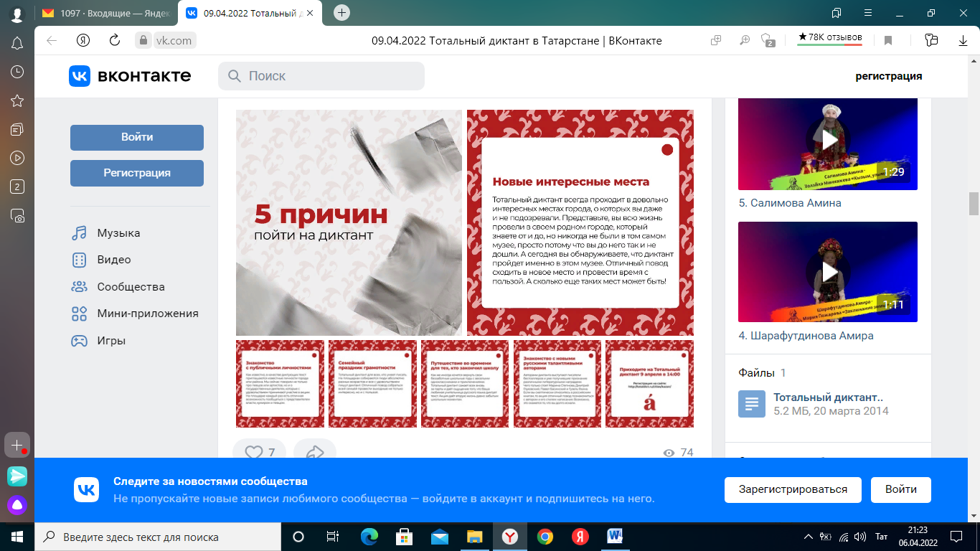
Task: Open new browser tab with plus button
Action: (x=342, y=13)
